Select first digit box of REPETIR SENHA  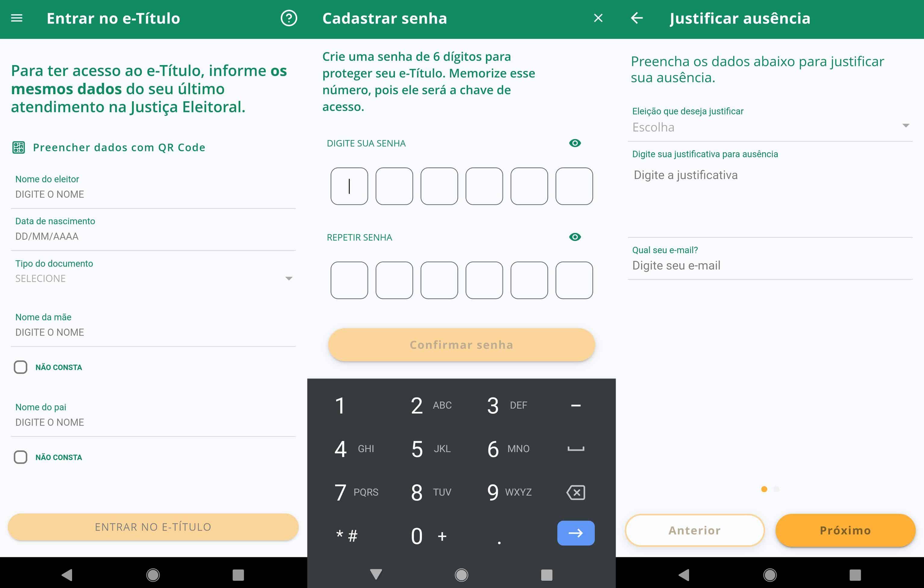coord(349,280)
